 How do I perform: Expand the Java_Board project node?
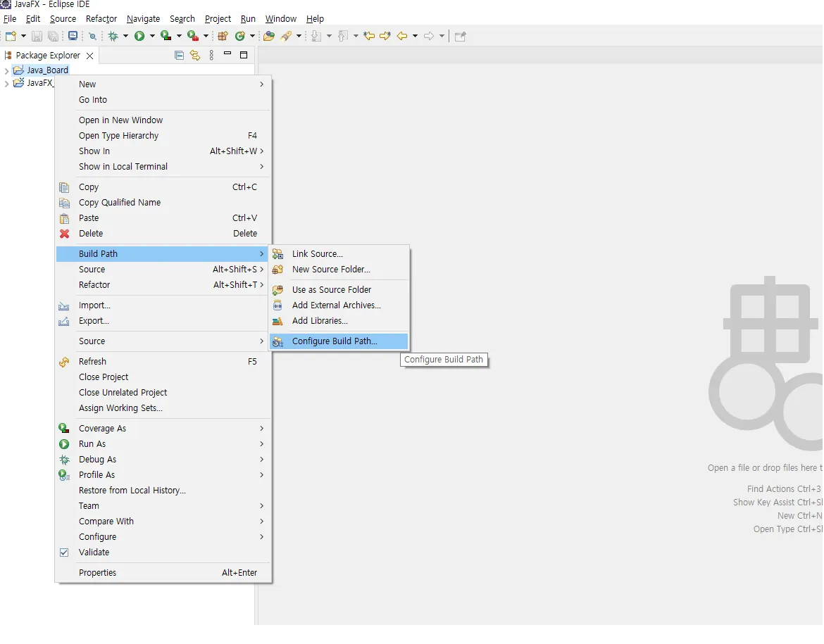6,70
